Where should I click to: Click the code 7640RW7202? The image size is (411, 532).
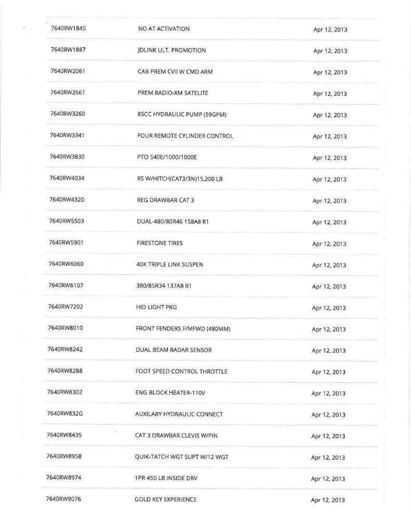(65, 307)
